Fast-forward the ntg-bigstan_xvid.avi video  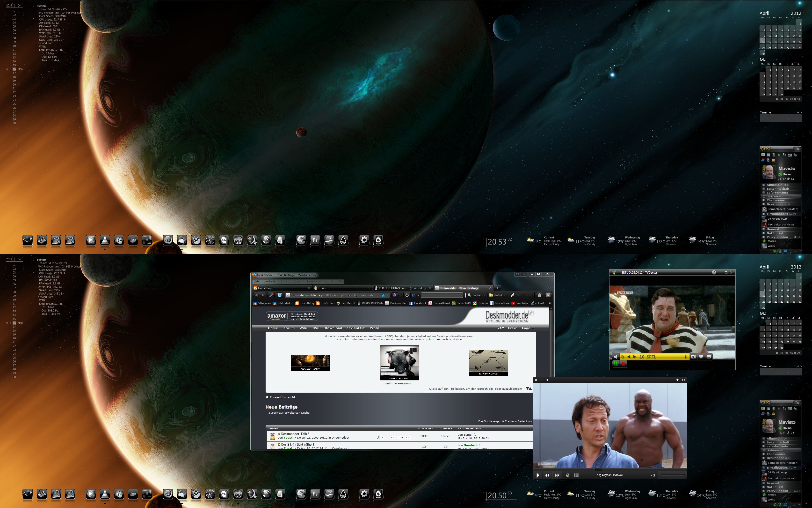point(557,475)
